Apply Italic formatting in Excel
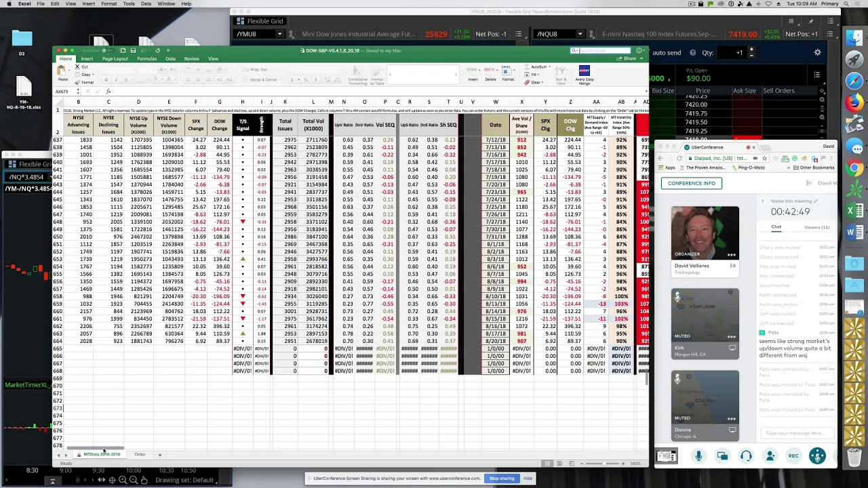 [116, 80]
